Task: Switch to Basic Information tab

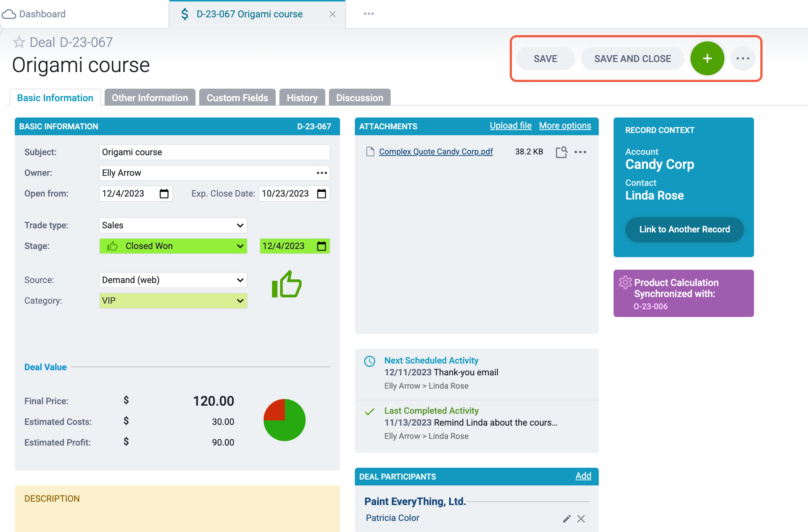Action: [55, 98]
